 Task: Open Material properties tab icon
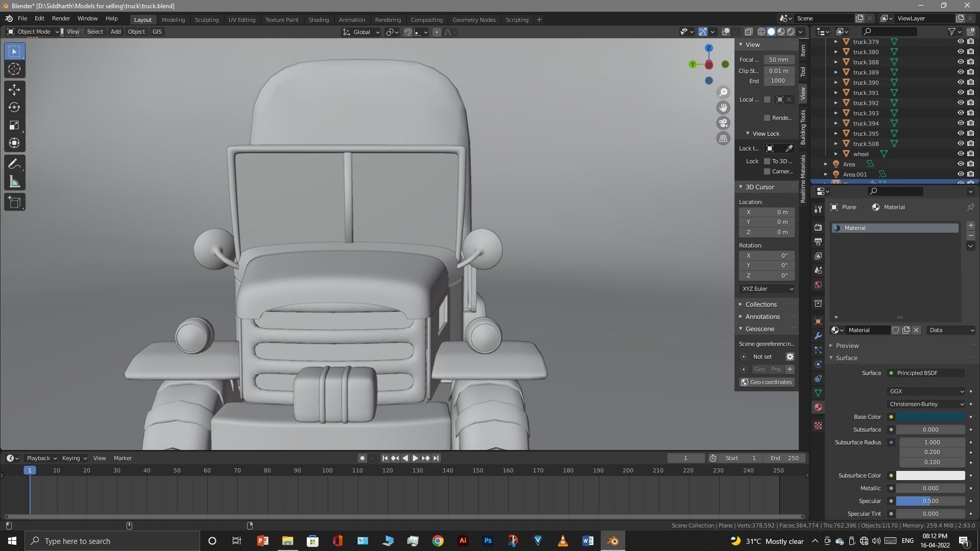[818, 407]
